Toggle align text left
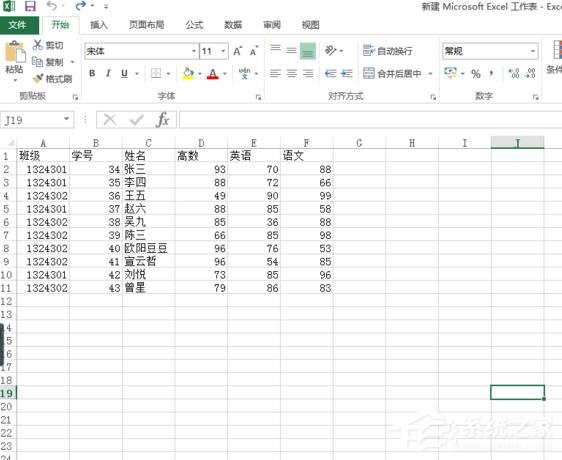 coord(275,73)
